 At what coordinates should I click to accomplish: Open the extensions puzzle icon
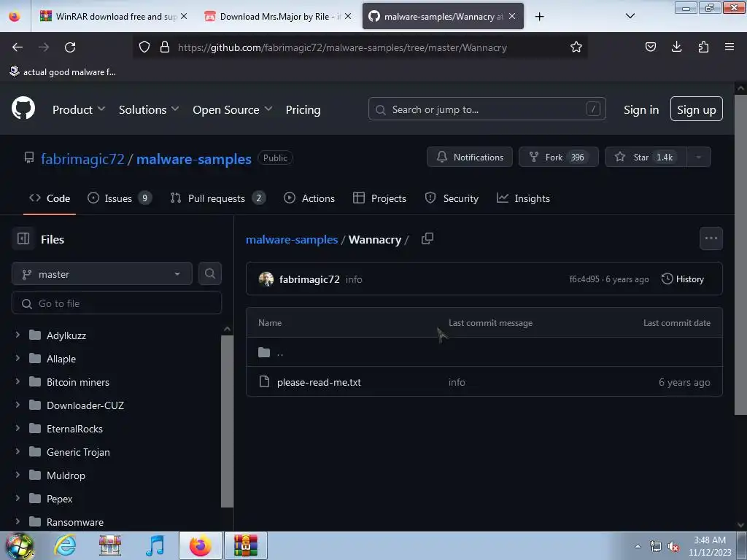(x=703, y=47)
